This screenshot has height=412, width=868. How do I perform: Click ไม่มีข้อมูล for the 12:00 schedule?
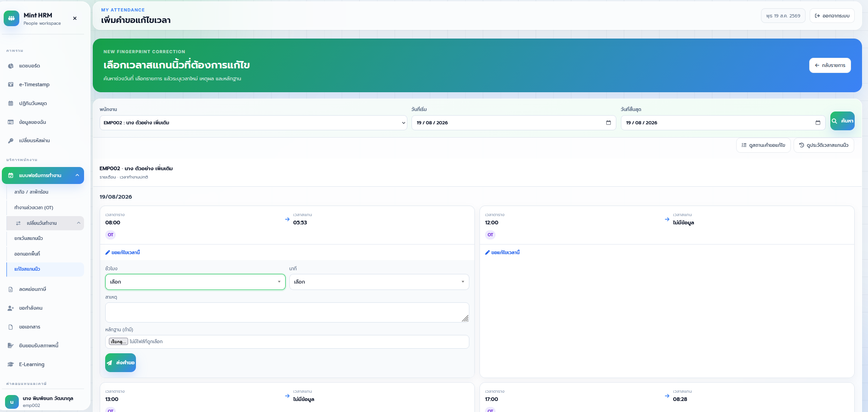tap(683, 223)
